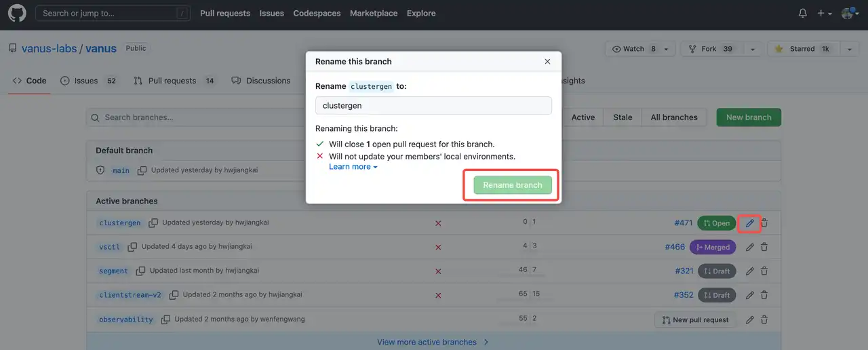Click the New branch button
The width and height of the screenshot is (868, 350).
tap(749, 117)
